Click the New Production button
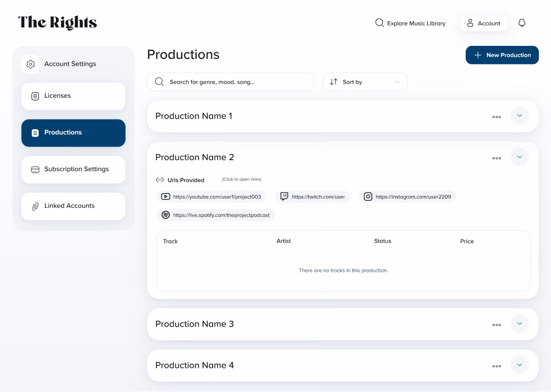Viewport: 551px width, 392px height. (502, 55)
